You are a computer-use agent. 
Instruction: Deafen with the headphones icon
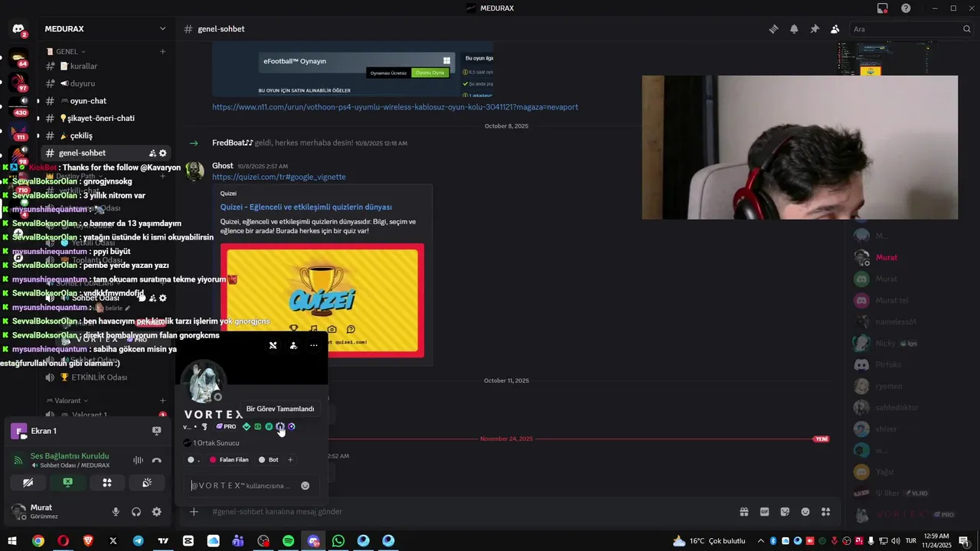pos(136,512)
